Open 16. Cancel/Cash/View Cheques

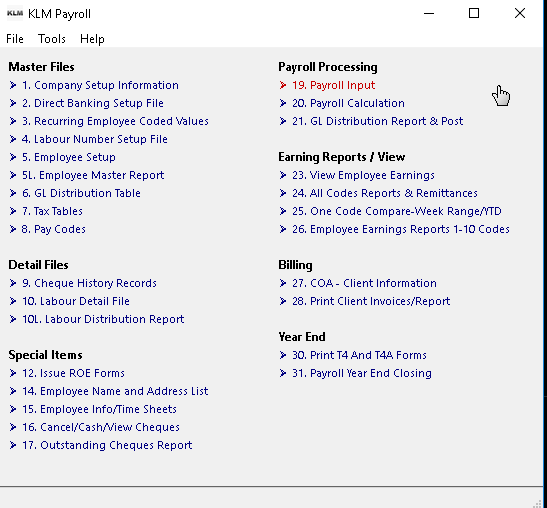101,427
